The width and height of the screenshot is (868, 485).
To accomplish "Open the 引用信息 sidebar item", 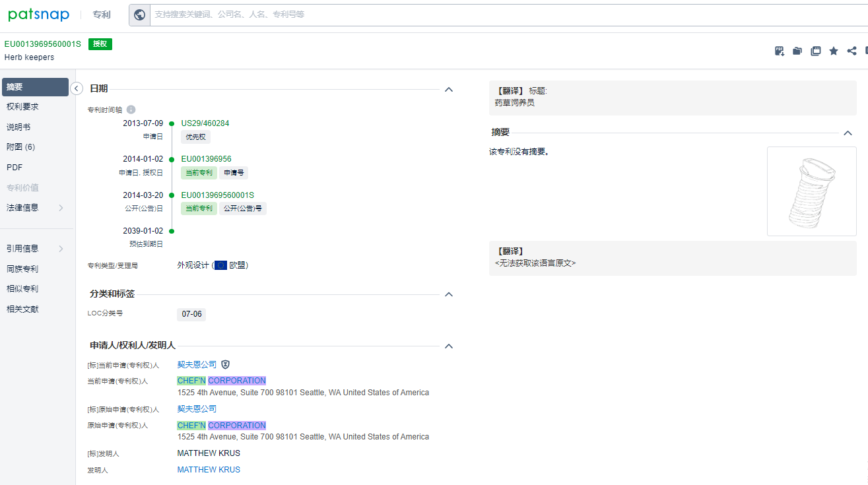I will [23, 249].
